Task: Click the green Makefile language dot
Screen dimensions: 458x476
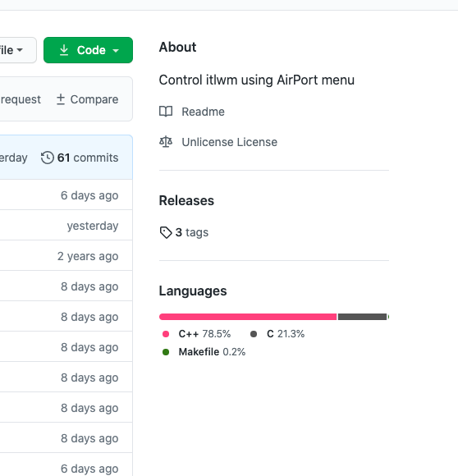Action: [x=166, y=352]
